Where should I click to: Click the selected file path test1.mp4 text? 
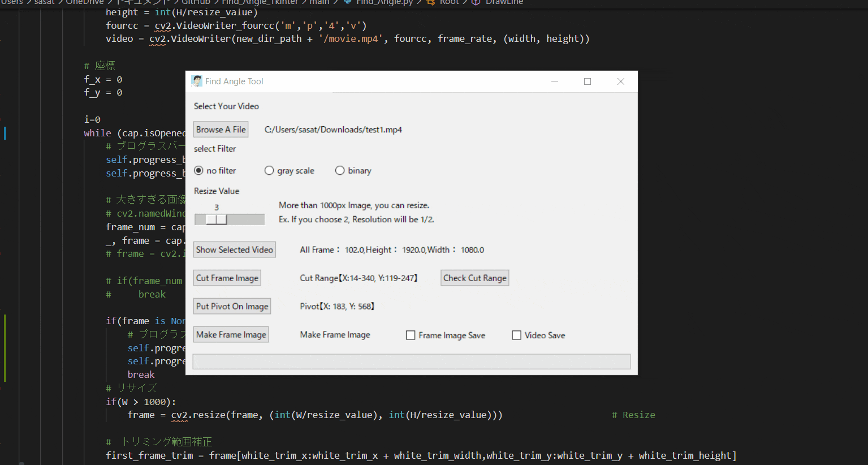[x=333, y=130]
